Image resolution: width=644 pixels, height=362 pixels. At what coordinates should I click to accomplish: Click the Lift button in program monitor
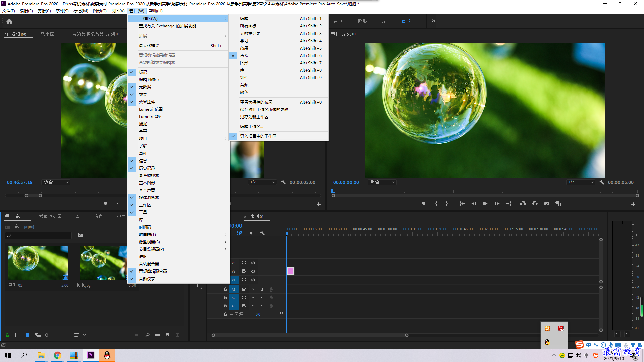coord(523,204)
